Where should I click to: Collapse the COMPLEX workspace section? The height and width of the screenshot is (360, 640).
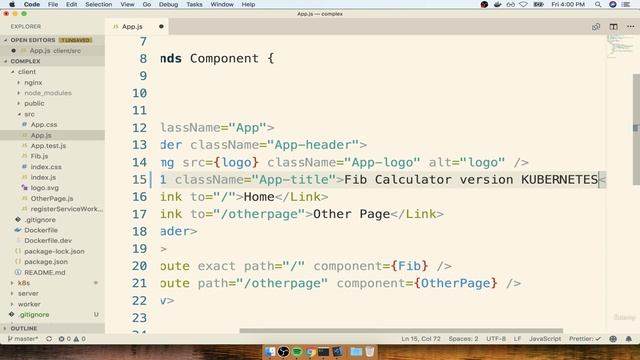point(25,61)
